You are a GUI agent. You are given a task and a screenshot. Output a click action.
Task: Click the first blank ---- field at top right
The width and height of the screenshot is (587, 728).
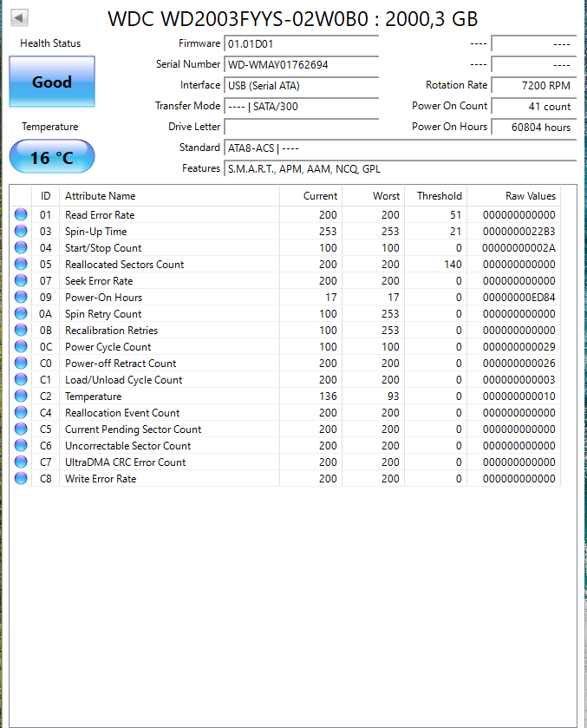533,43
